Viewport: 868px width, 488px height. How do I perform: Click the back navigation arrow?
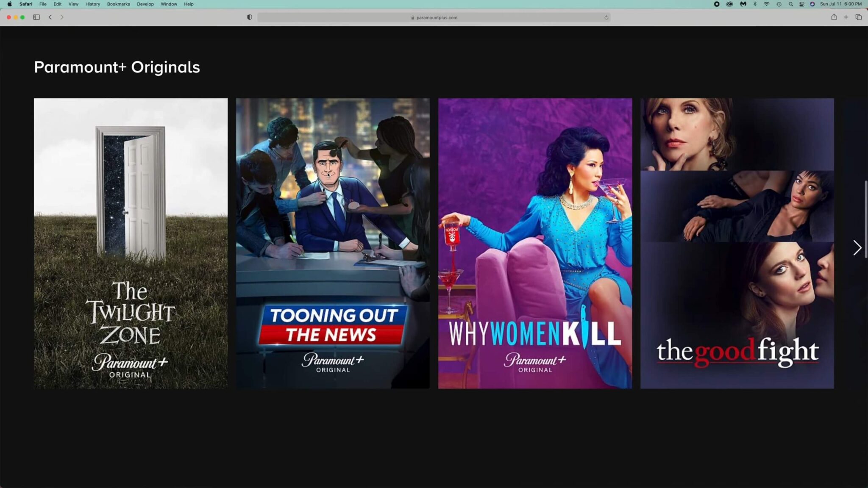[x=50, y=17]
